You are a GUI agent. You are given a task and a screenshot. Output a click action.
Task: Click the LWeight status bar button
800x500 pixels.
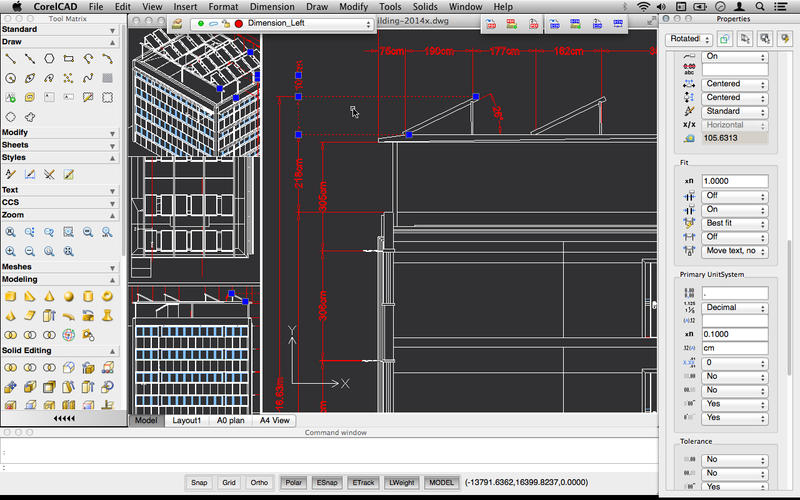click(401, 483)
